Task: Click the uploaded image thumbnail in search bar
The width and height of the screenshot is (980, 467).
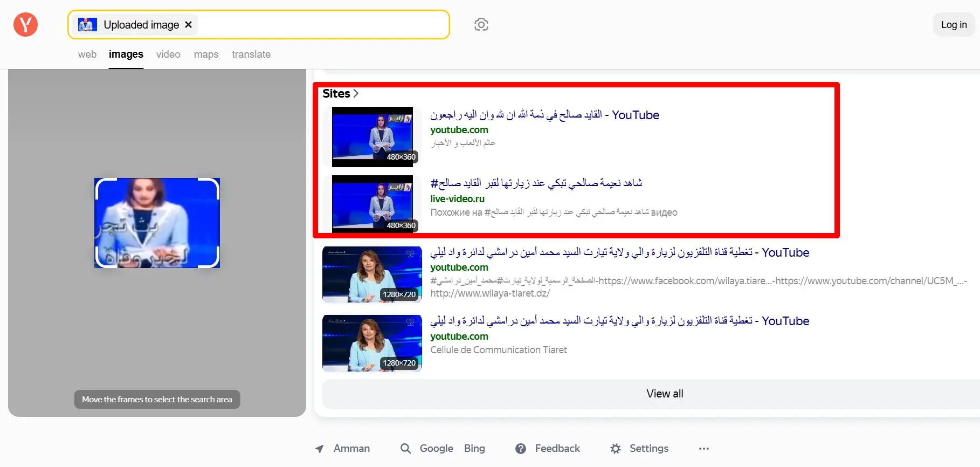Action: 87,25
